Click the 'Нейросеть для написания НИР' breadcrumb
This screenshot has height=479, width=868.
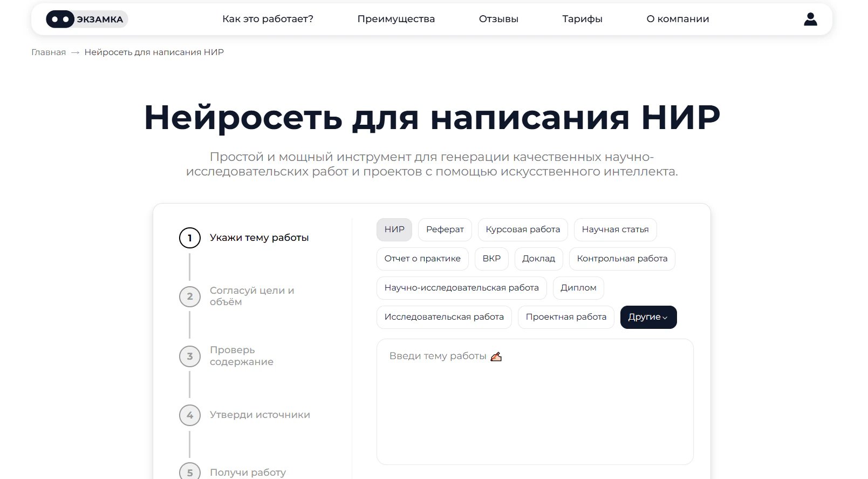(x=154, y=52)
